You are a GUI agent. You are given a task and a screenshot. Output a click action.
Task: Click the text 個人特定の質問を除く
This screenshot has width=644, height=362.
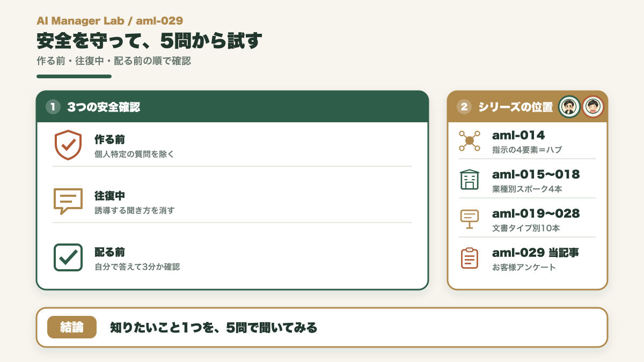(x=134, y=154)
